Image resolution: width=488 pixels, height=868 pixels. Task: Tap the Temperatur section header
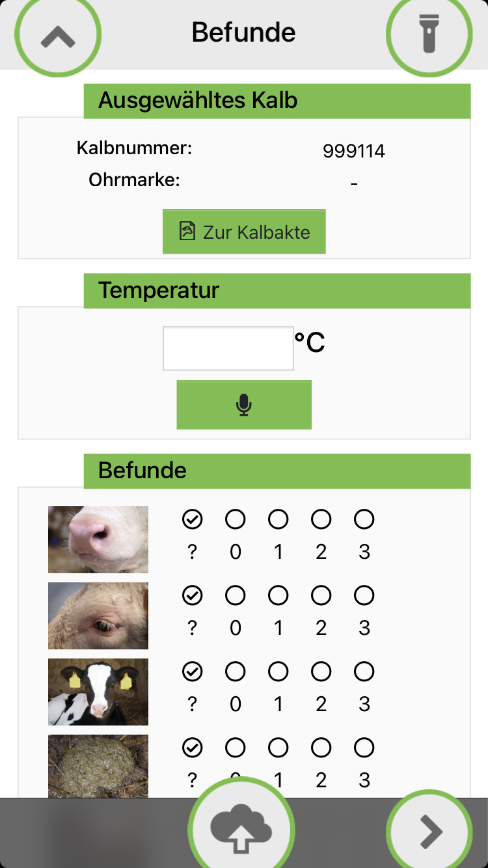pos(277,290)
